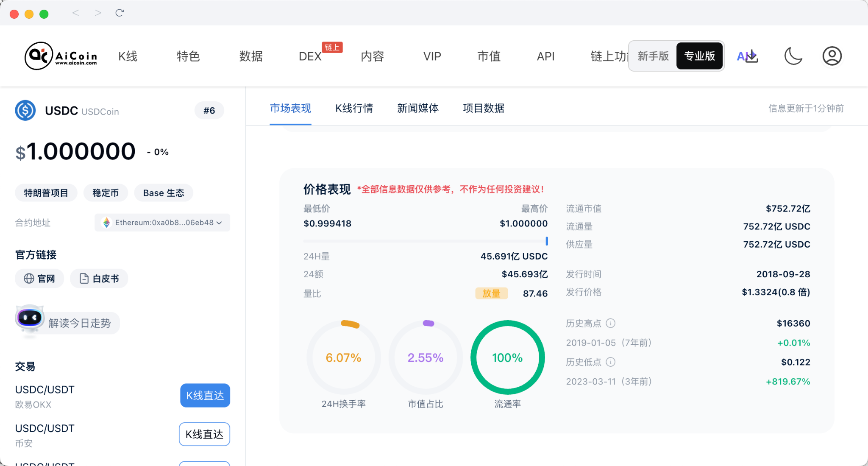Click the AiCoin logo
Viewport: 868px width, 466px height.
coord(61,56)
